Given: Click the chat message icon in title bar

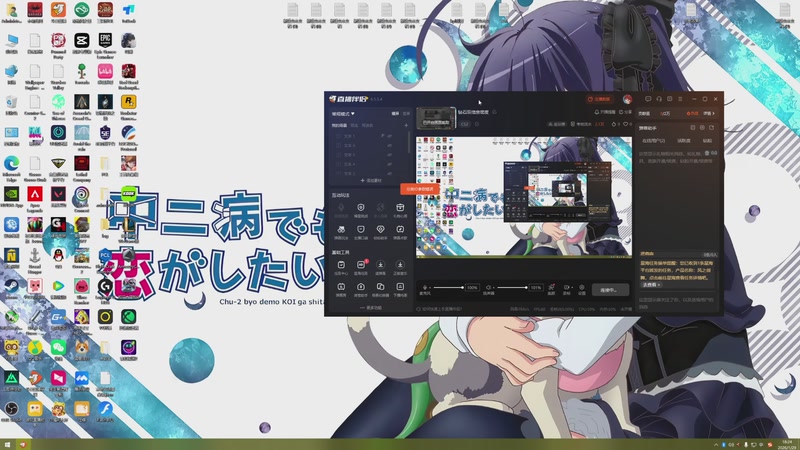Looking at the screenshot, I should point(648,98).
